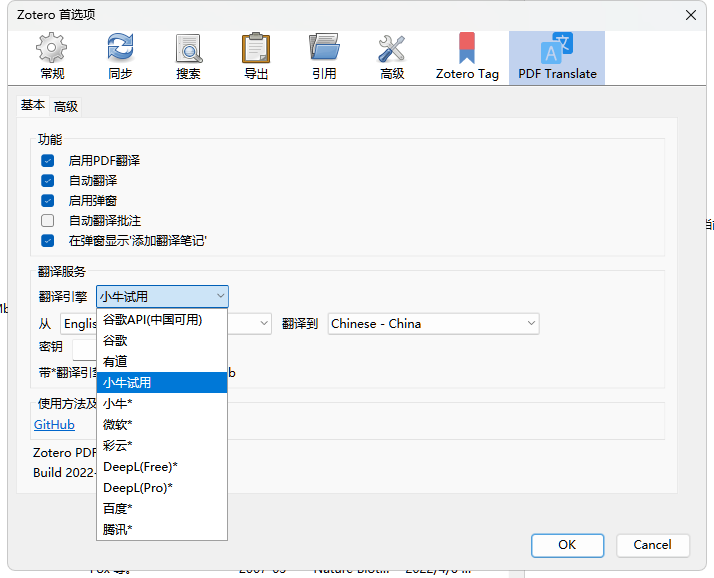Open the GitHub link
Viewport: 714px width, 578px height.
[x=54, y=425]
